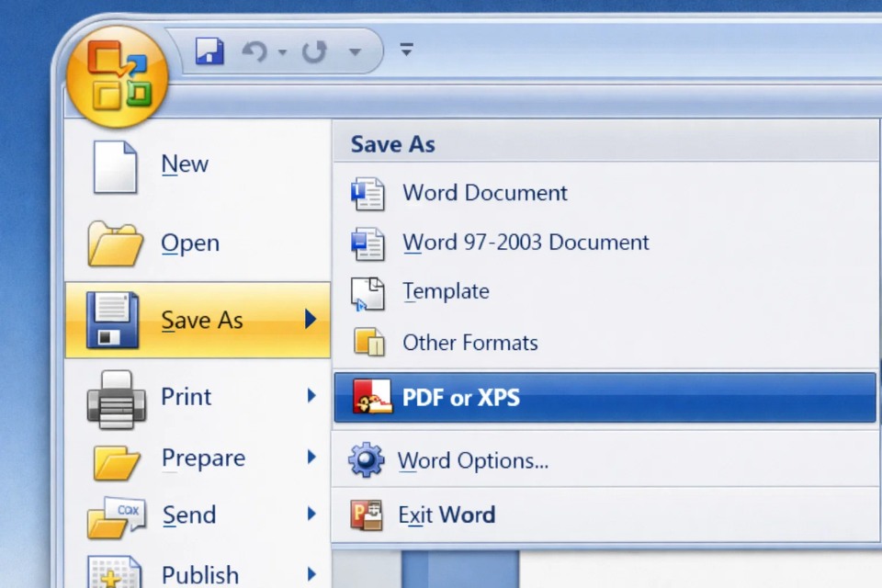Click the Exit Word icon

pyautogui.click(x=367, y=514)
